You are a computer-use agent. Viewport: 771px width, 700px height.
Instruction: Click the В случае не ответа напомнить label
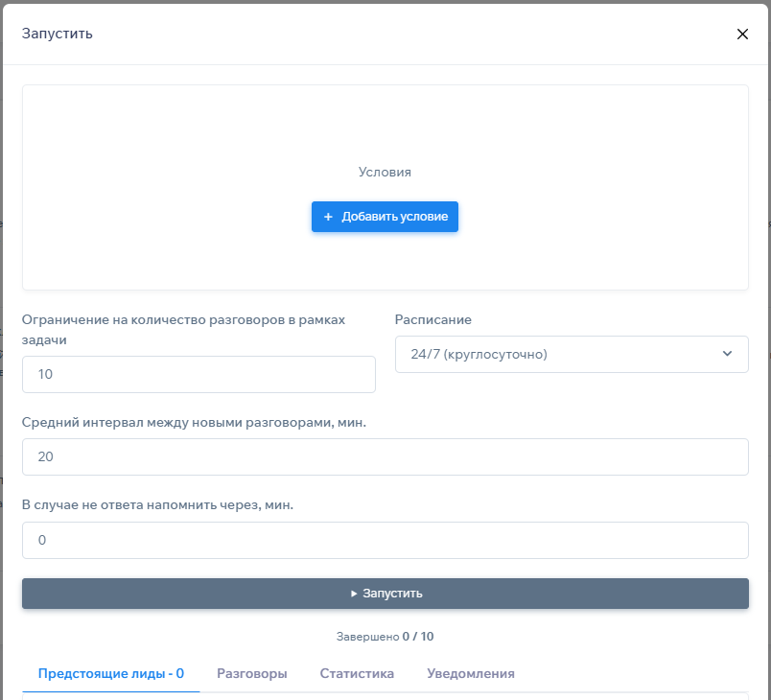pos(157,505)
